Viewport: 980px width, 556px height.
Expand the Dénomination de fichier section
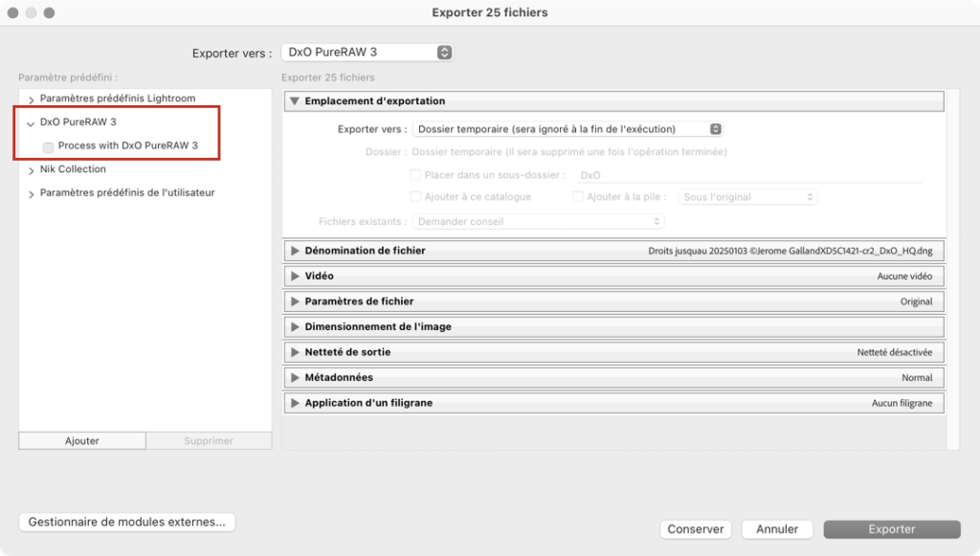pyautogui.click(x=295, y=251)
